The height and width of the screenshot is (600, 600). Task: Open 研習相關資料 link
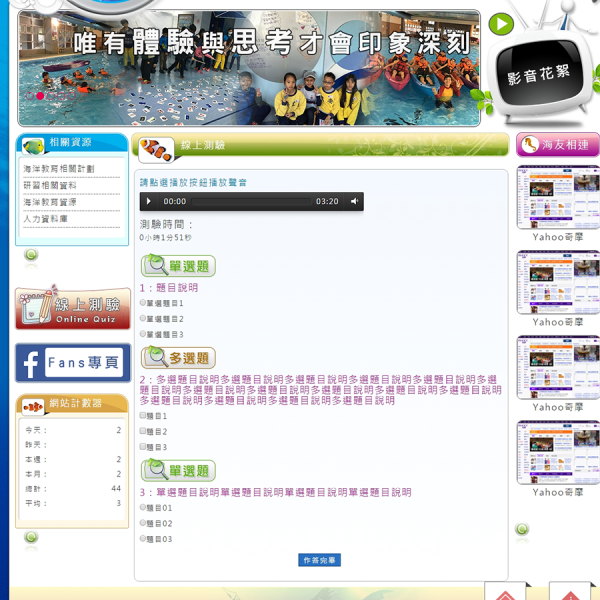click(x=50, y=186)
